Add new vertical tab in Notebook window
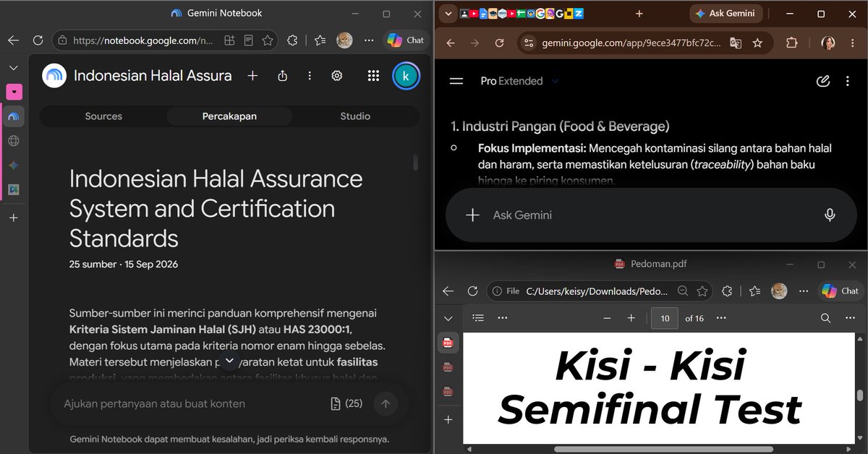The width and height of the screenshot is (868, 454). point(13,218)
